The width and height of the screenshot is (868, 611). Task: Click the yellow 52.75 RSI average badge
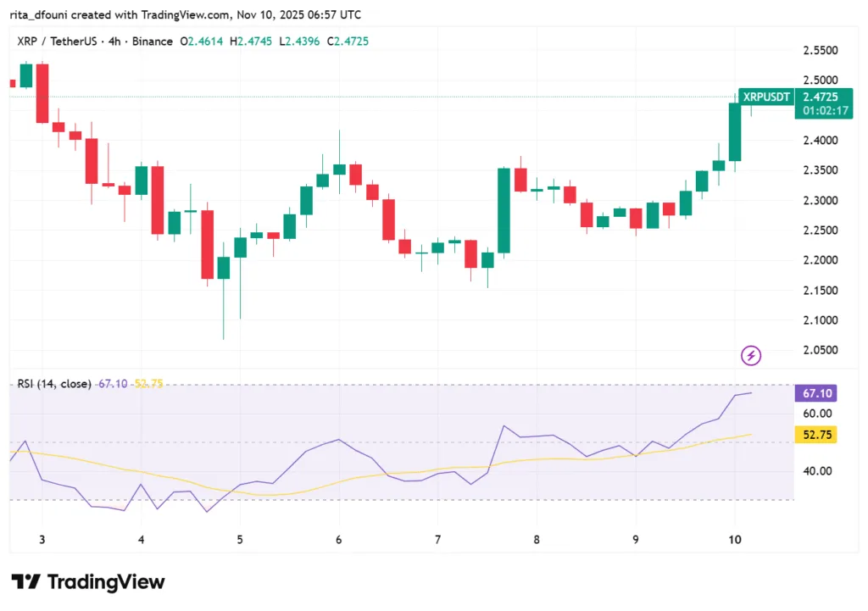tap(816, 434)
